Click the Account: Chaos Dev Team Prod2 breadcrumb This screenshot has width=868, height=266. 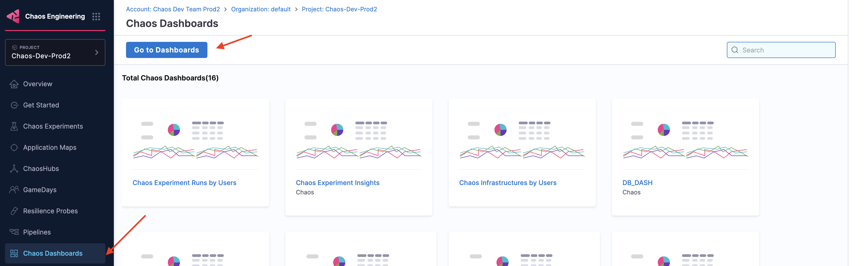(x=173, y=9)
